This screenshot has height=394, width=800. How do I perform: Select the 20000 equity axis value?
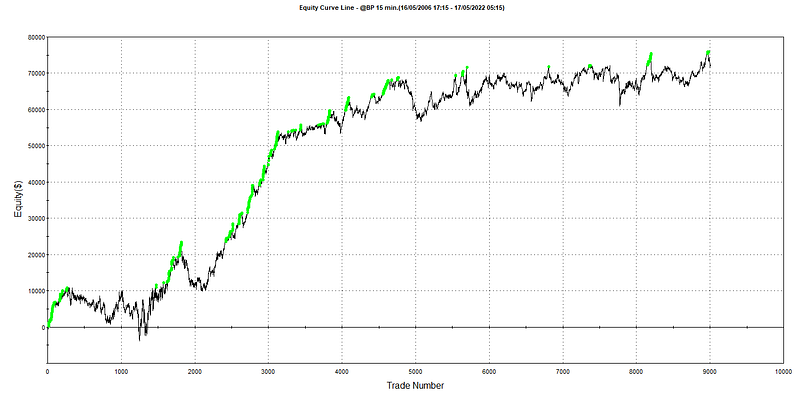36,255
